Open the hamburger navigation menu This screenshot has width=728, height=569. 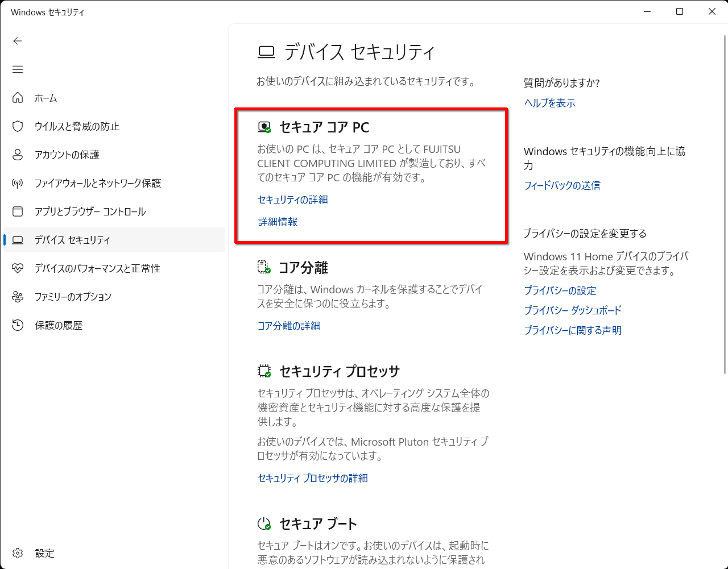pos(18,69)
